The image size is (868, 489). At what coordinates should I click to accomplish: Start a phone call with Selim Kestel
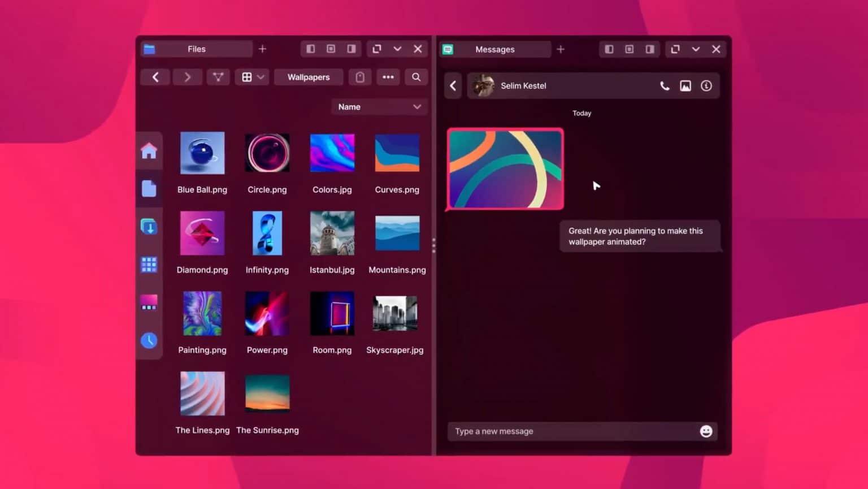(x=664, y=85)
